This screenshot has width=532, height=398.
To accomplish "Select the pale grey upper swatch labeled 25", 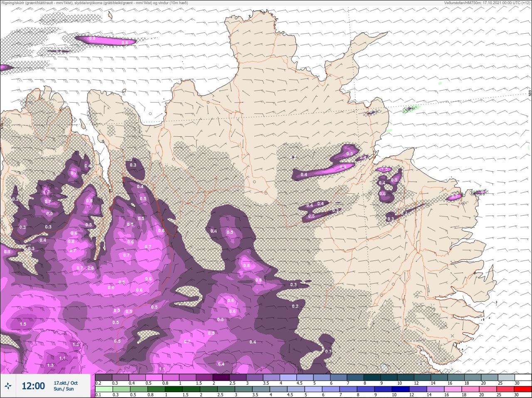I will pos(506,377).
